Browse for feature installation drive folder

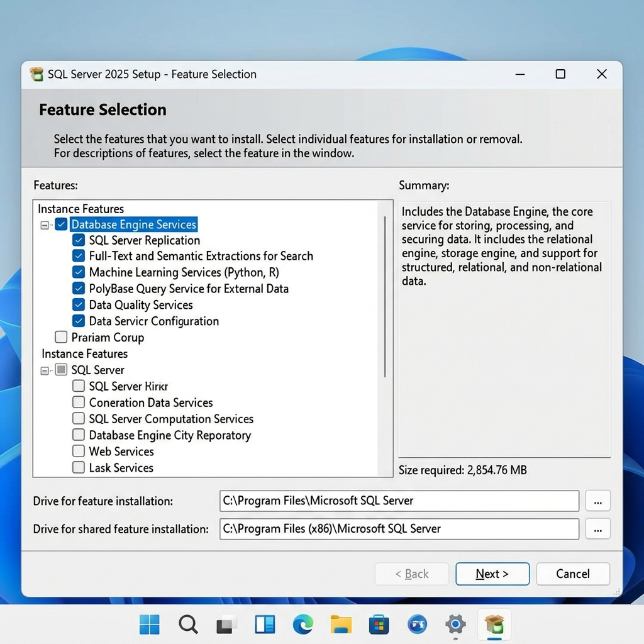[597, 501]
